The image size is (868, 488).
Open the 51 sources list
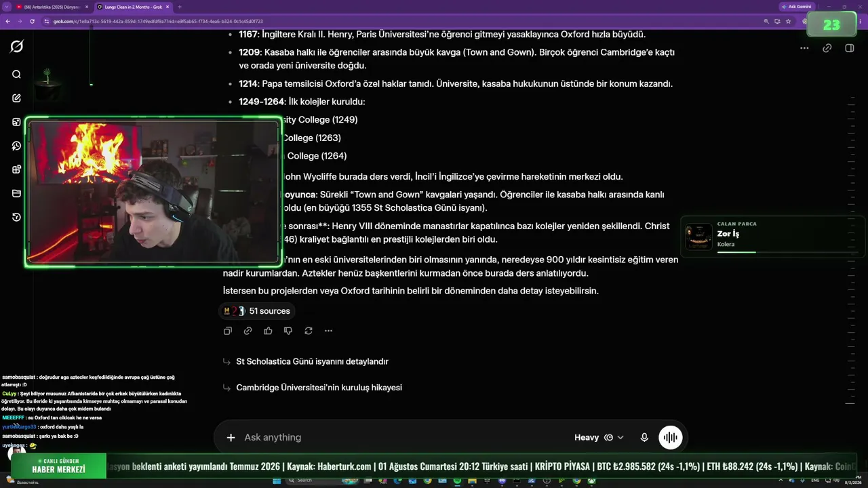[x=257, y=311]
